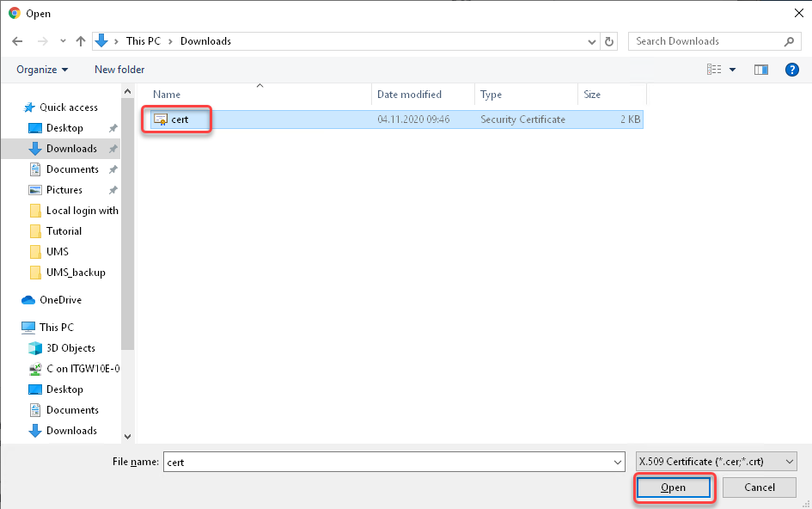Sort files by Date modified column

[x=409, y=95]
